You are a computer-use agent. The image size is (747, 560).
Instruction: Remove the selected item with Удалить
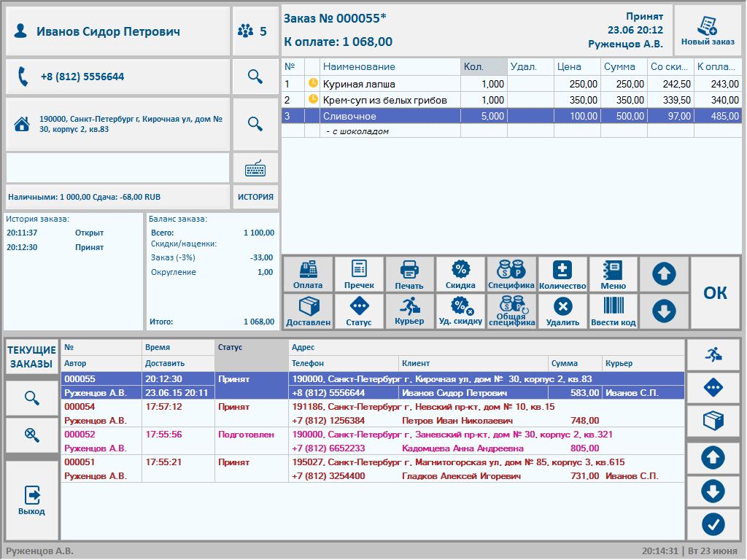tap(562, 311)
